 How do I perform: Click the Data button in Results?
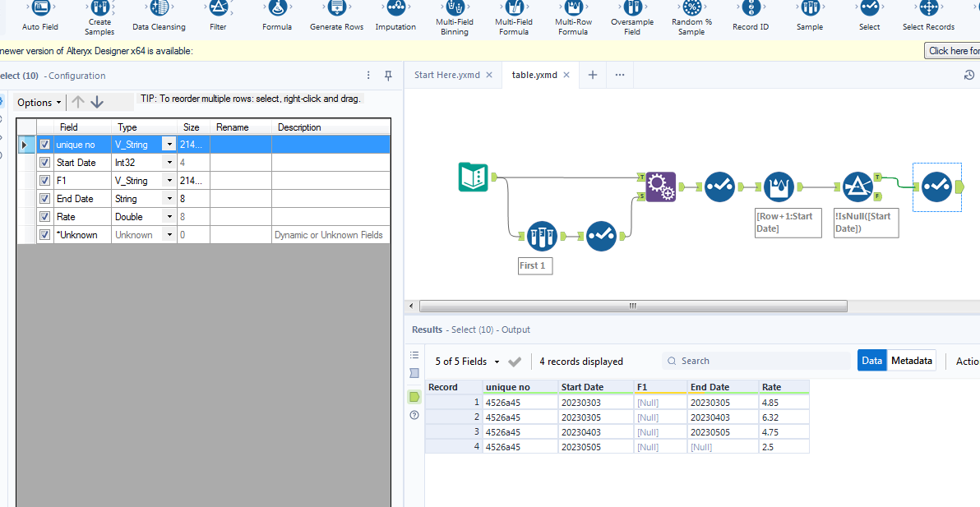[x=872, y=361]
